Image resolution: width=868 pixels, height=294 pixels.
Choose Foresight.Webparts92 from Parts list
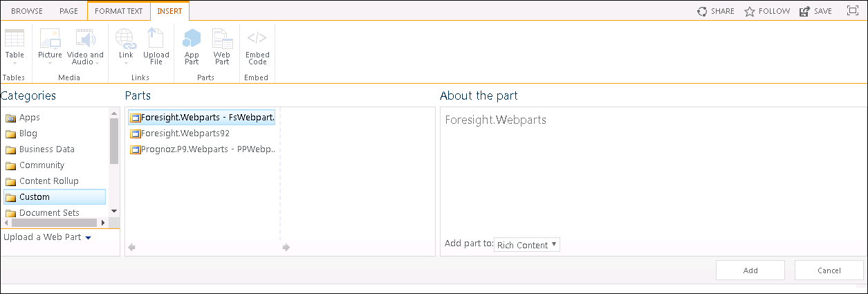pos(185,133)
